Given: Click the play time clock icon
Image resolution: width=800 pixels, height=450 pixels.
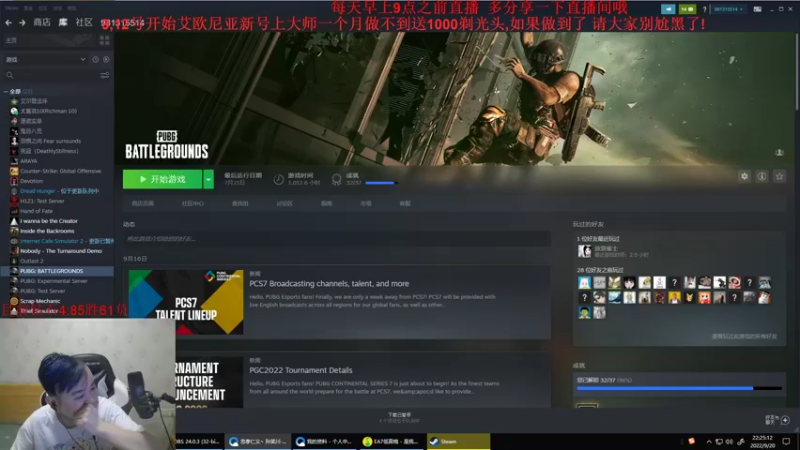Looking at the screenshot, I should click(x=279, y=179).
